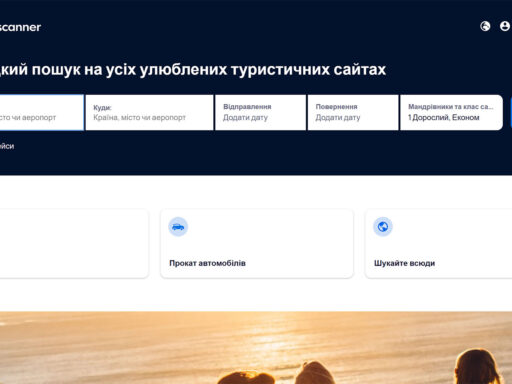Open the regional settings globe icon
The height and width of the screenshot is (384, 512).
pyautogui.click(x=485, y=26)
